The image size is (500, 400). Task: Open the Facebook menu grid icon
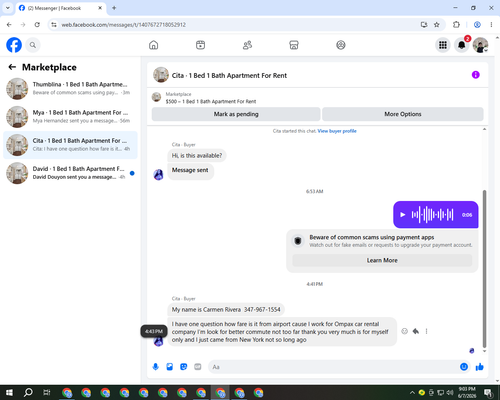[443, 45]
